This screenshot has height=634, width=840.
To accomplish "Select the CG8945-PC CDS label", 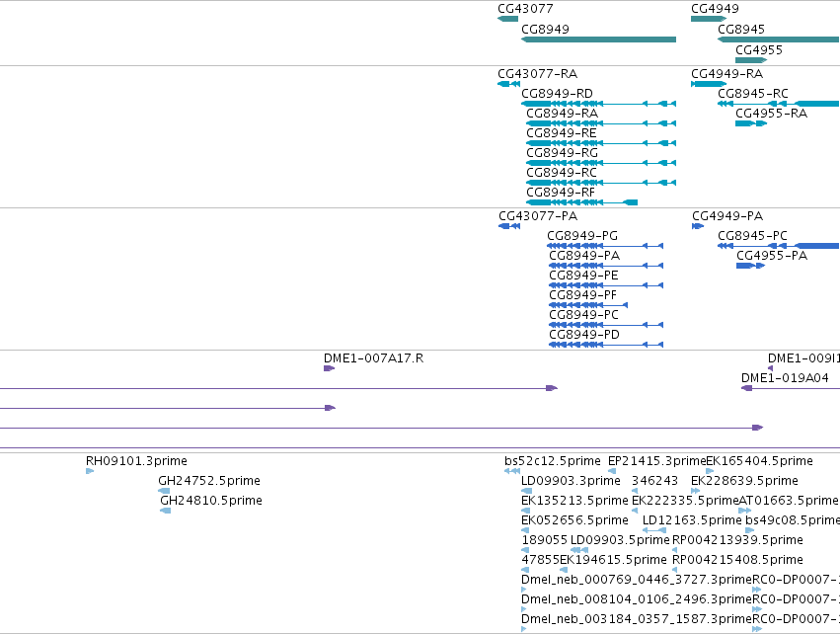I will [753, 236].
